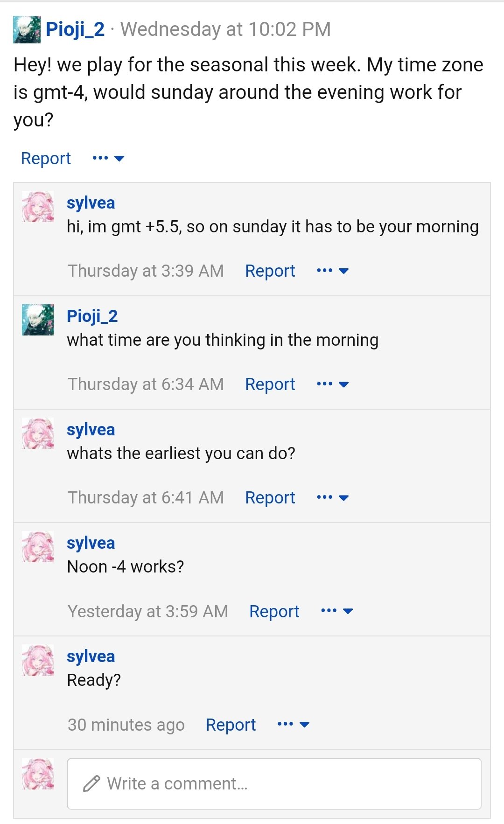
Task: Expand options menu for Thursday 3:39 AM comment
Action: click(x=332, y=271)
